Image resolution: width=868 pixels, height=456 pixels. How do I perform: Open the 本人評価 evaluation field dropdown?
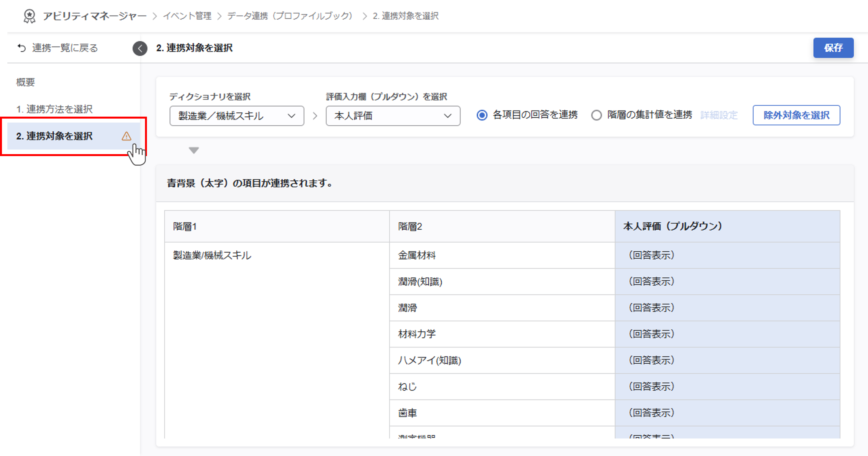pyautogui.click(x=393, y=116)
